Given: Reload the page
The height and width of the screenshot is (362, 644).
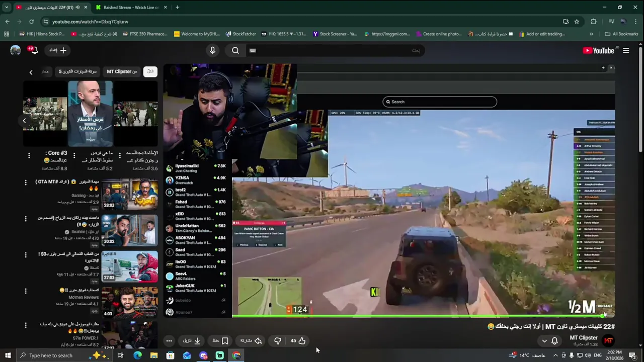Looking at the screenshot, I should [x=31, y=22].
